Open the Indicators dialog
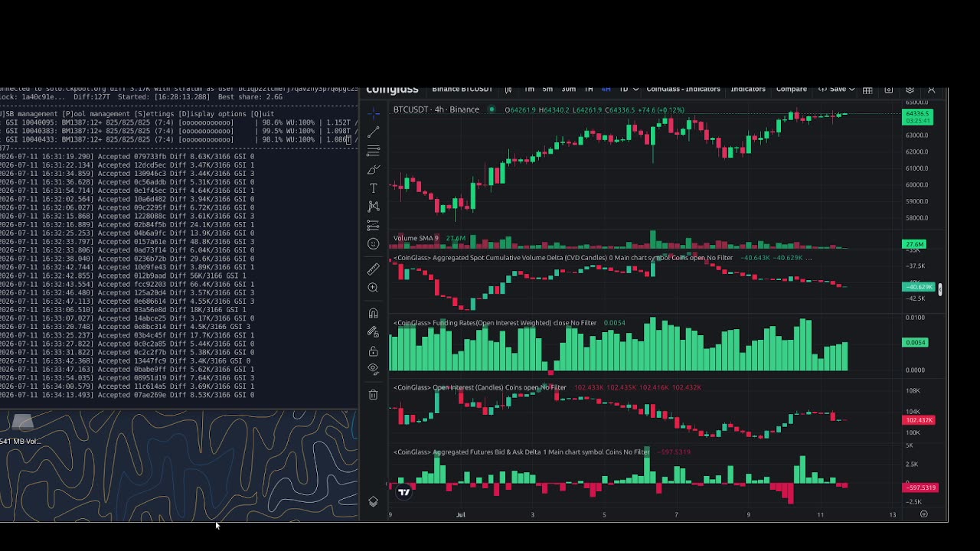This screenshot has width=980, height=551. pos(748,90)
